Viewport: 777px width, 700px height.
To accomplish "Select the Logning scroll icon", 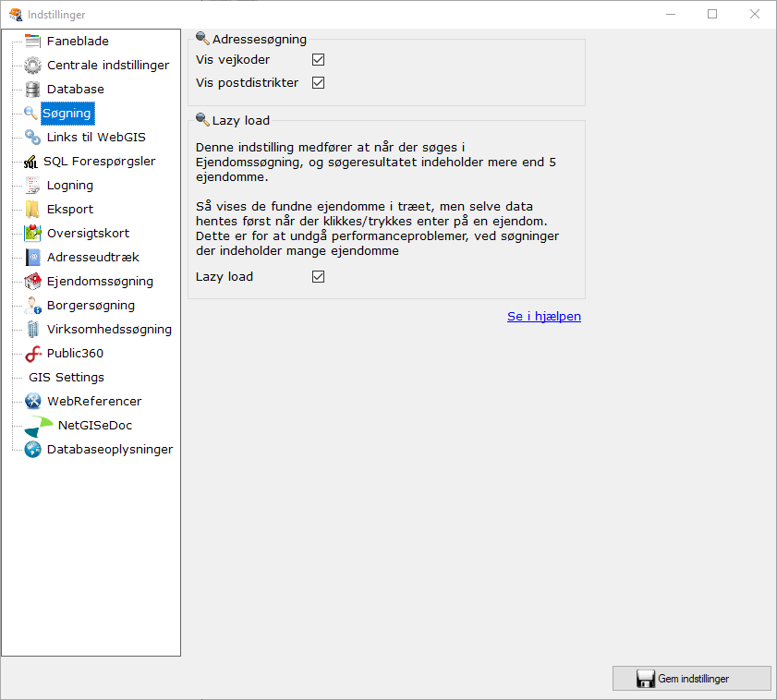I will (x=30, y=185).
